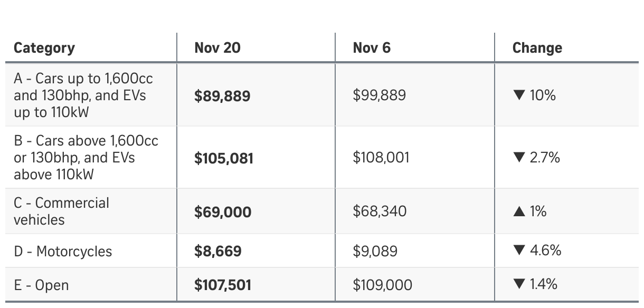The height and width of the screenshot is (308, 644).
Task: Click the D - Motorcycles row label
Action: pyautogui.click(x=63, y=252)
